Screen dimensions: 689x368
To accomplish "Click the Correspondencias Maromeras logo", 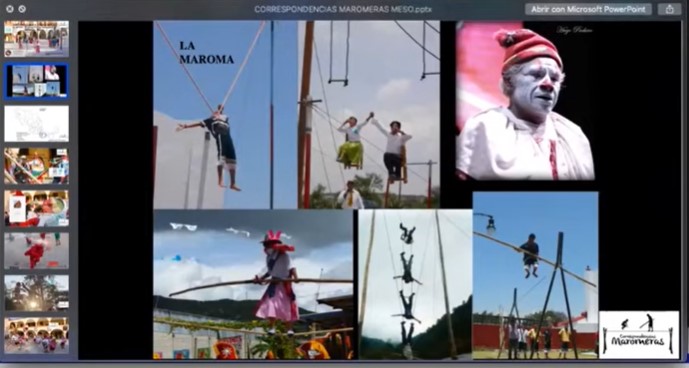I will pyautogui.click(x=639, y=335).
